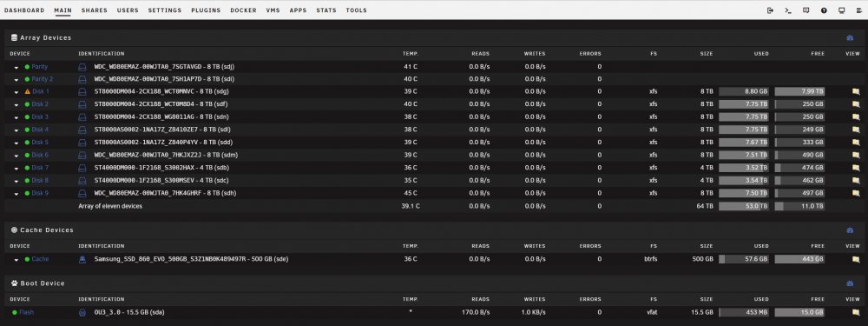Browse Disk 5 using folder view icon
This screenshot has width=868, height=326.
coord(855,143)
